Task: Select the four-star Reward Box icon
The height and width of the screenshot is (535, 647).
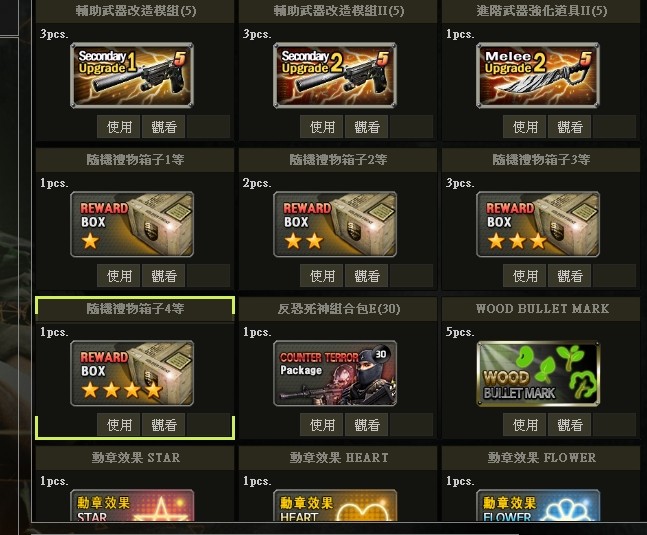Action: tap(132, 373)
